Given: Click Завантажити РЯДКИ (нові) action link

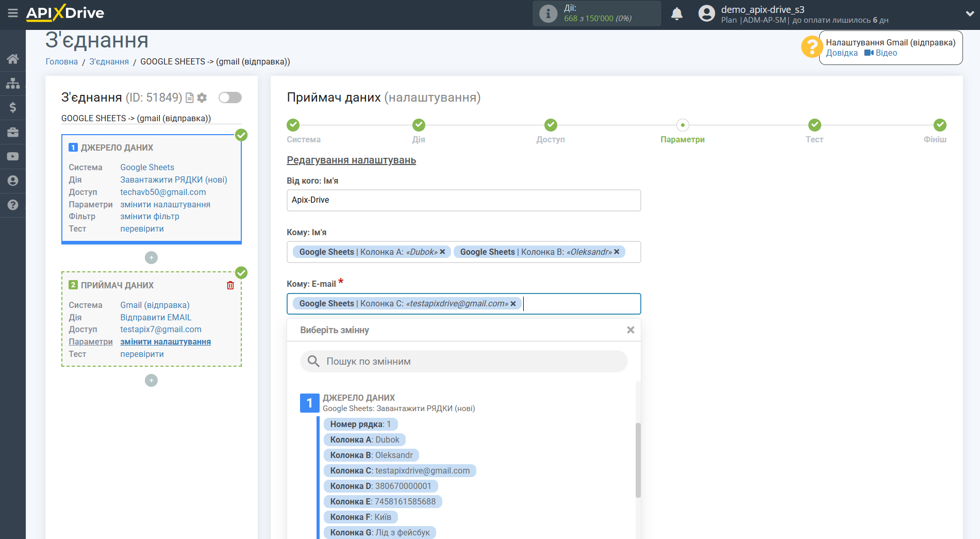Looking at the screenshot, I should 174,179.
